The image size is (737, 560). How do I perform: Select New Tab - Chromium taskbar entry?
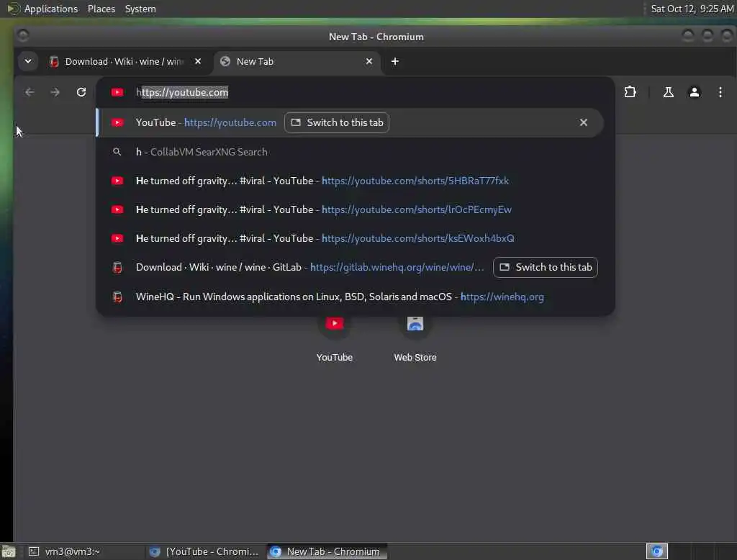click(x=327, y=551)
